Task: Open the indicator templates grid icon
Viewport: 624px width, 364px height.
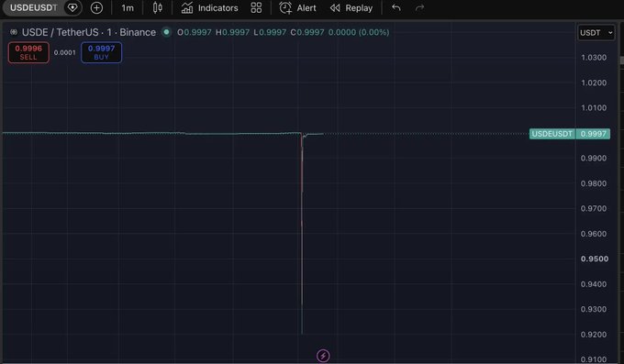Action: (x=256, y=8)
